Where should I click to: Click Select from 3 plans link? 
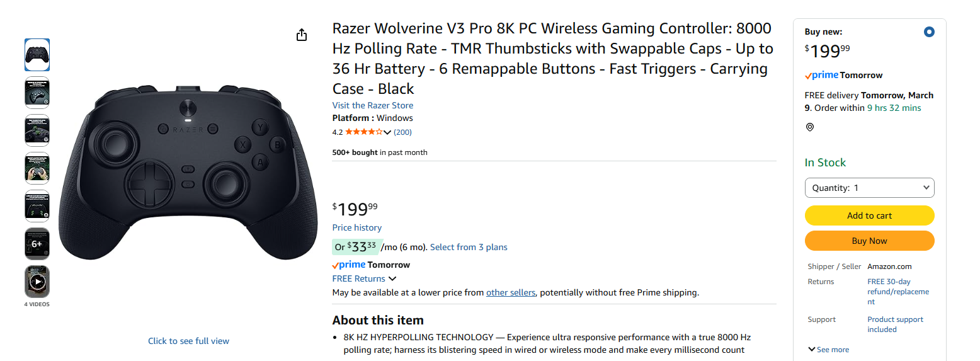point(469,247)
